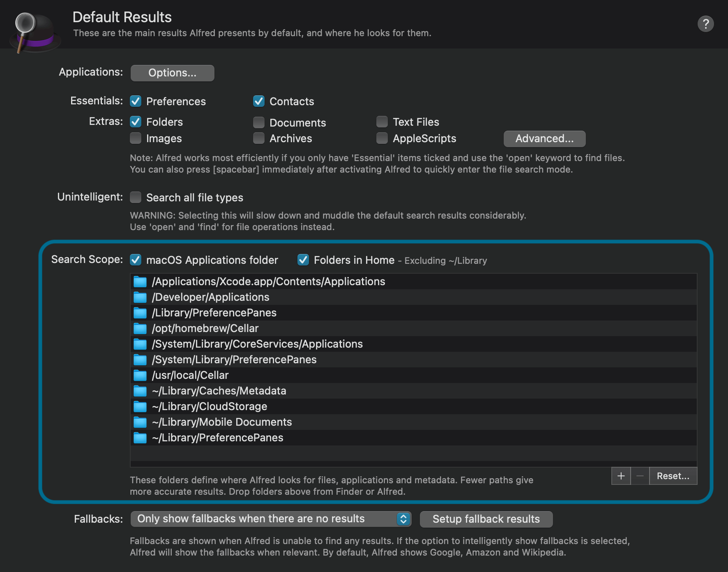Click folder icon beside ~/Library/PreferencePanes
The width and height of the screenshot is (728, 572).
pyautogui.click(x=140, y=438)
